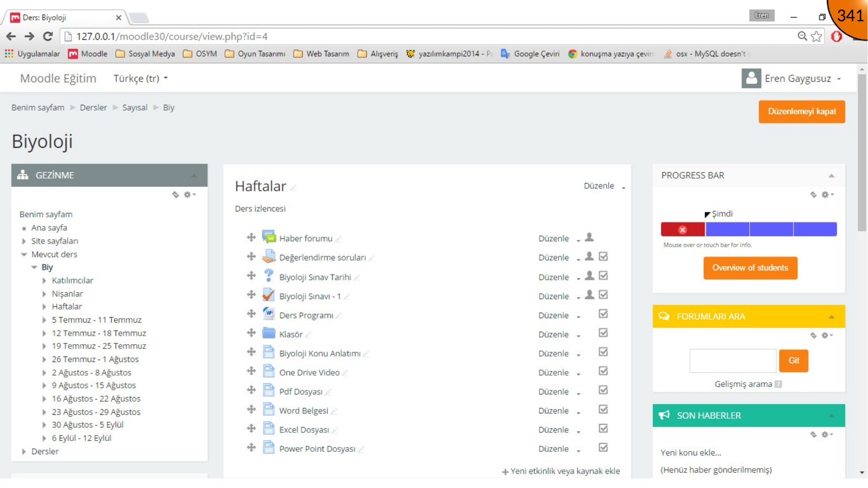Open the Google Çeviri bookmark
Viewport: 868px width, 488px height.
530,54
